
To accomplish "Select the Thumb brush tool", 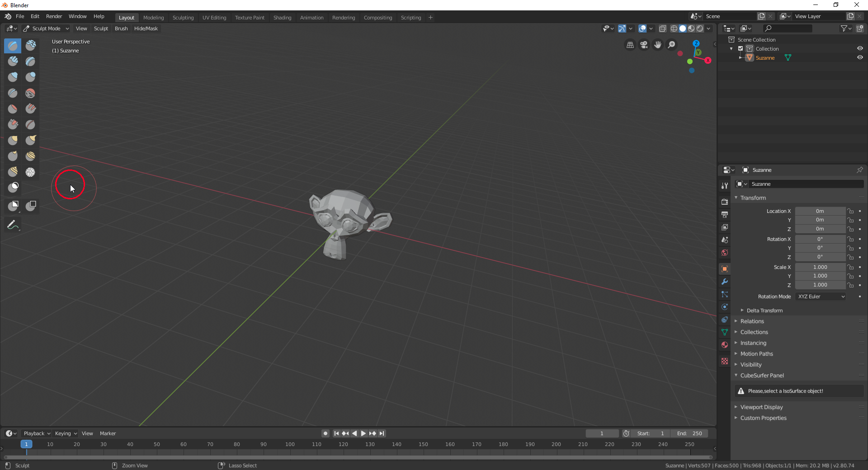I will coord(13,156).
